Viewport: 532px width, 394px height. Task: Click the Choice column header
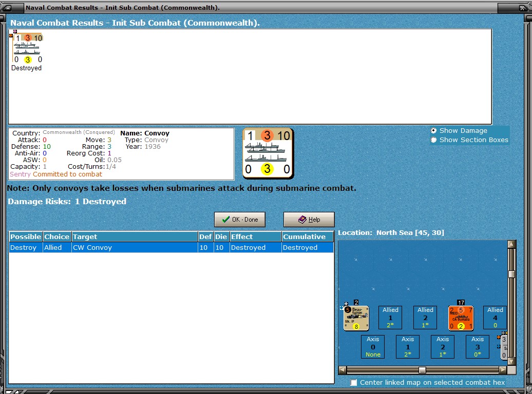[57, 237]
